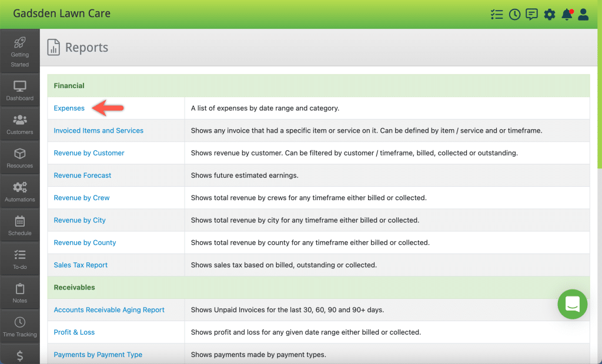Click the Reports page icon
Image resolution: width=602 pixels, height=364 pixels.
53,47
